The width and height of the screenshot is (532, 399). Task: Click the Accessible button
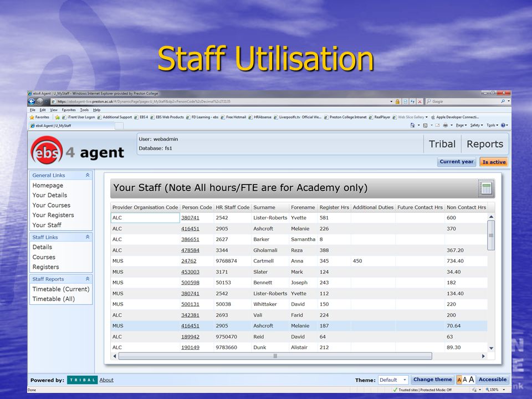pos(493,380)
